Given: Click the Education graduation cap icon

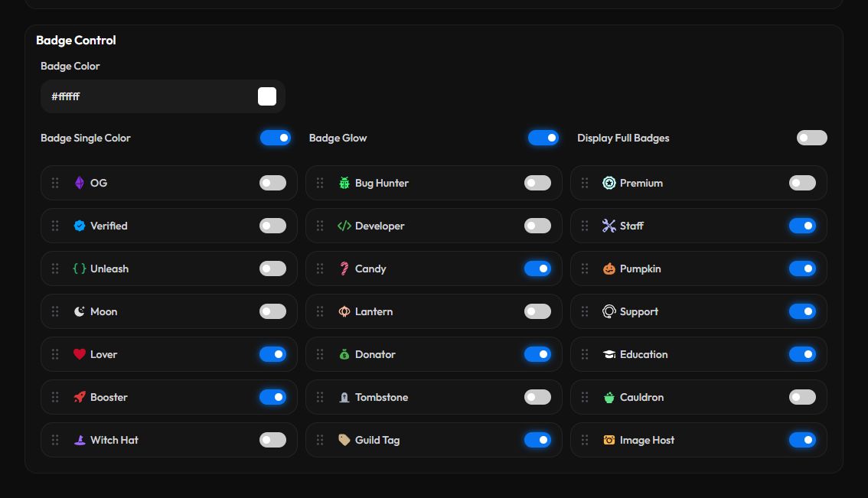Looking at the screenshot, I should (609, 354).
